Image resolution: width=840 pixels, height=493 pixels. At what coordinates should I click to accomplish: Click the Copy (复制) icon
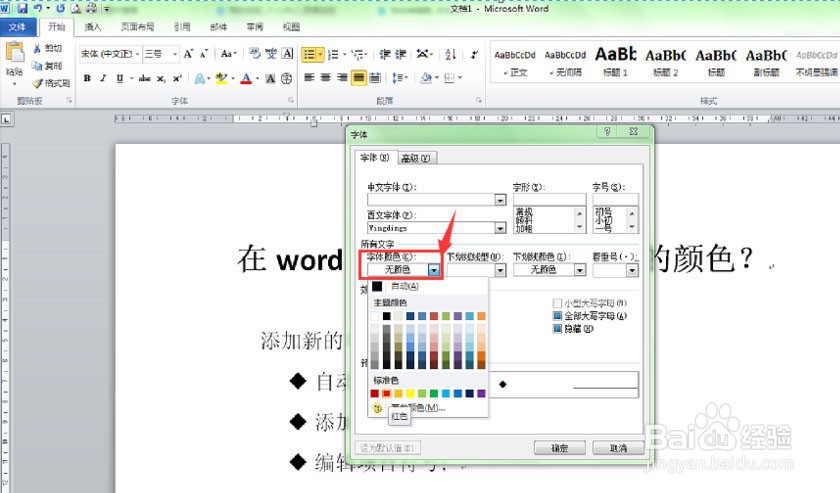point(37,65)
